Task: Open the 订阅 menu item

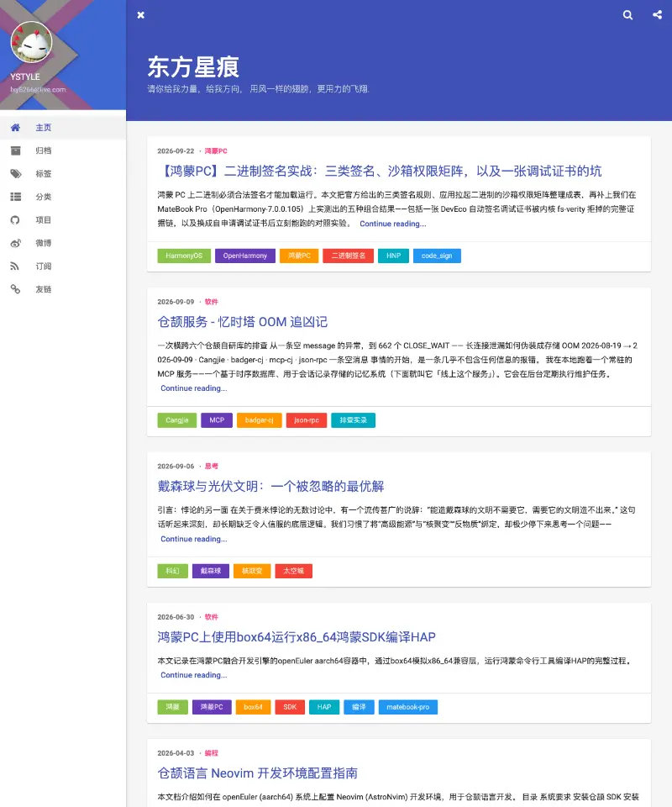Action: coord(63,266)
